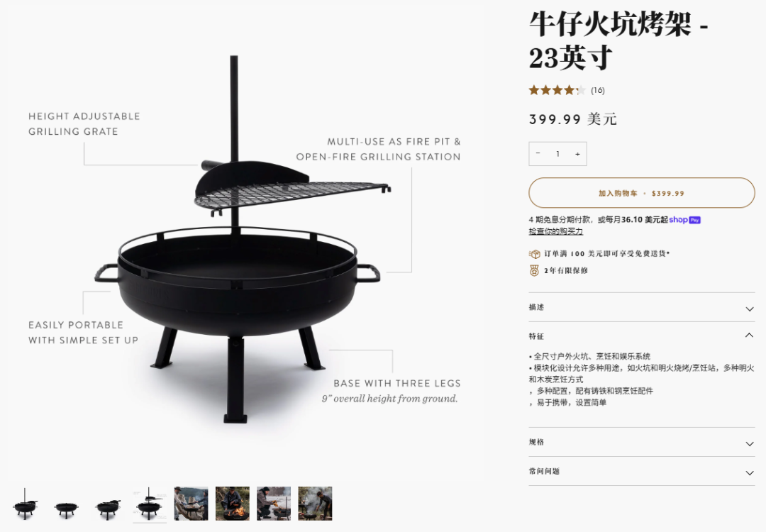The height and width of the screenshot is (532, 766).
Task: Select third thumbnail of fire pit angled
Action: click(x=108, y=504)
